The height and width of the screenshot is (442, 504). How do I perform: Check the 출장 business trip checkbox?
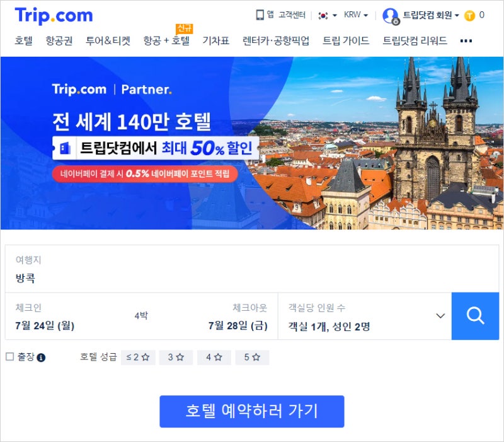click(x=10, y=356)
